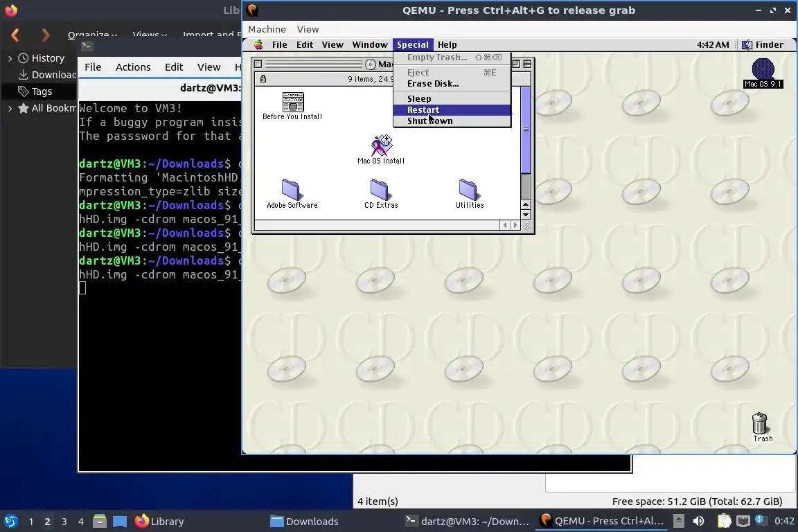Open the QEMU View menu

pos(308,30)
